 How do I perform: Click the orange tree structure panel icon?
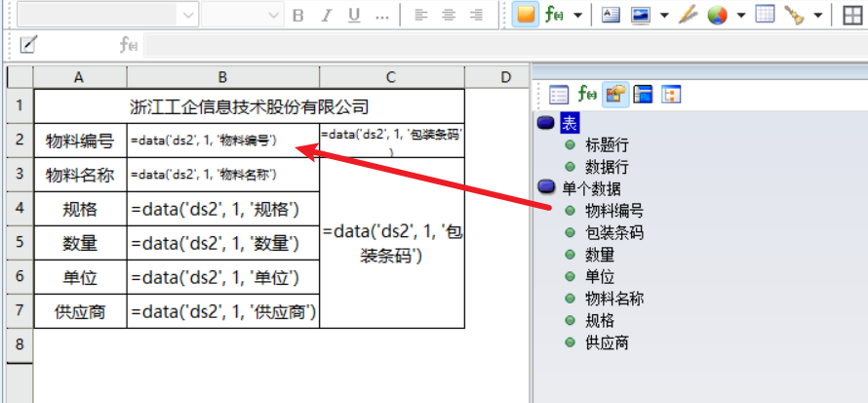(x=671, y=94)
